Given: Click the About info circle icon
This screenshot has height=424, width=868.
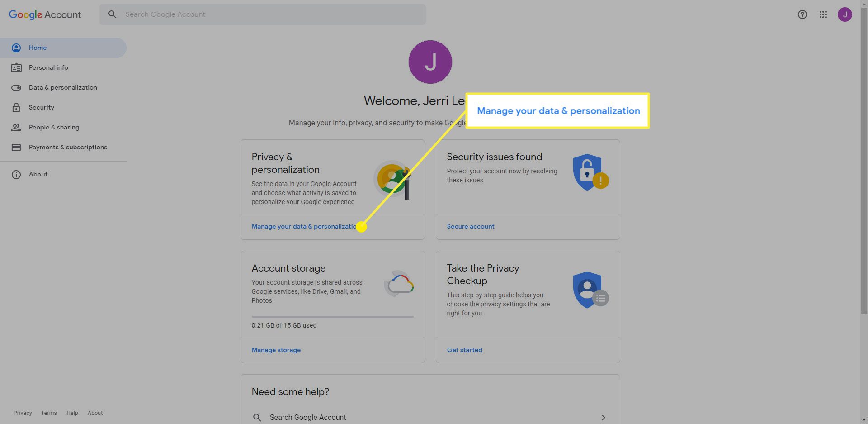Looking at the screenshot, I should [x=16, y=175].
